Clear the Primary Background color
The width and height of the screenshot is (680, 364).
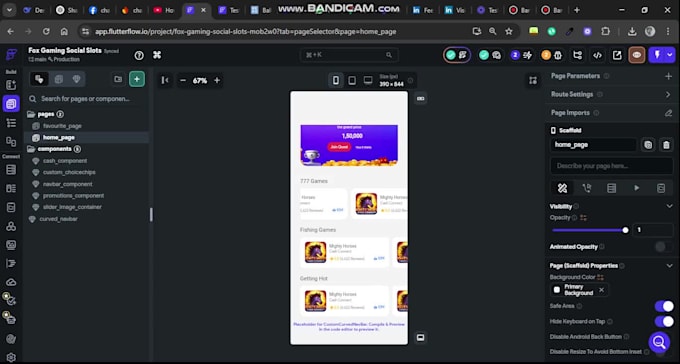click(601, 290)
